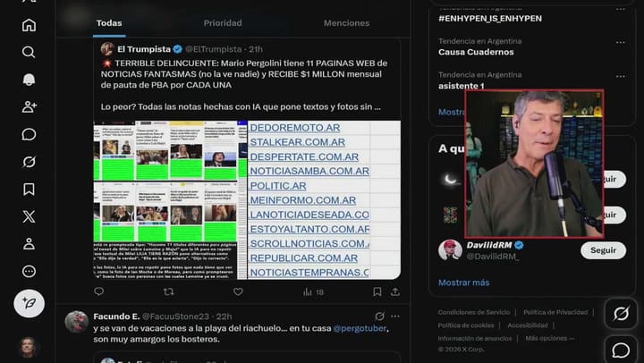Open Bookmarks icon in the sidebar
The width and height of the screenshot is (644, 363).
pyautogui.click(x=29, y=190)
